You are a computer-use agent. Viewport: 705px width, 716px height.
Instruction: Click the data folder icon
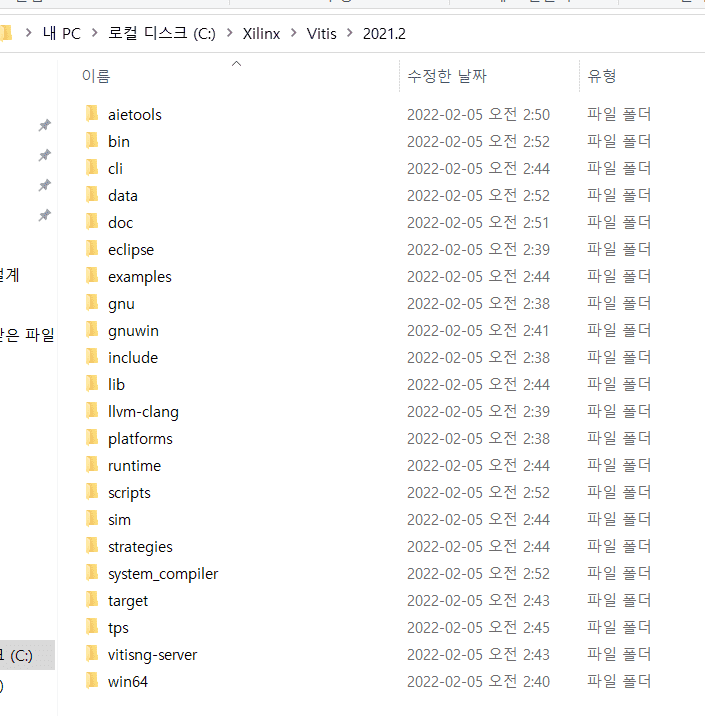tap(92, 195)
